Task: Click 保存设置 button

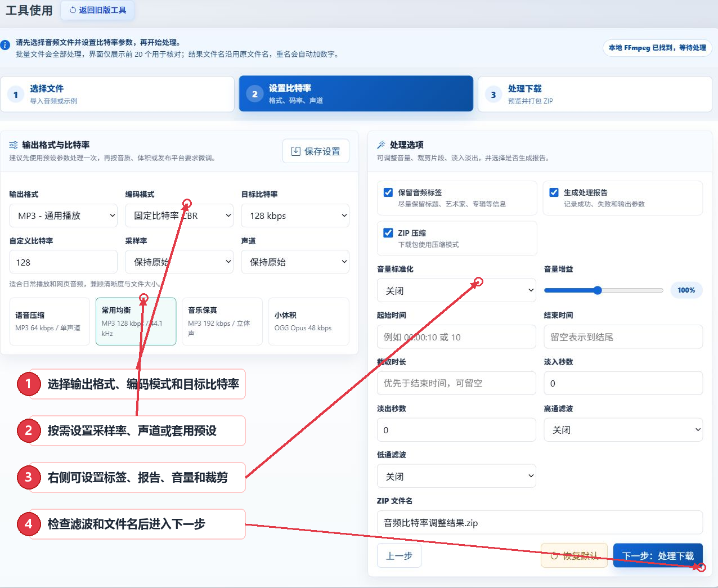Action: click(x=316, y=151)
